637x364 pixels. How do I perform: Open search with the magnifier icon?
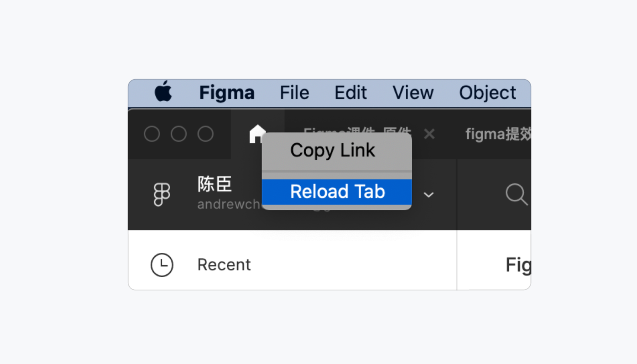tap(516, 194)
